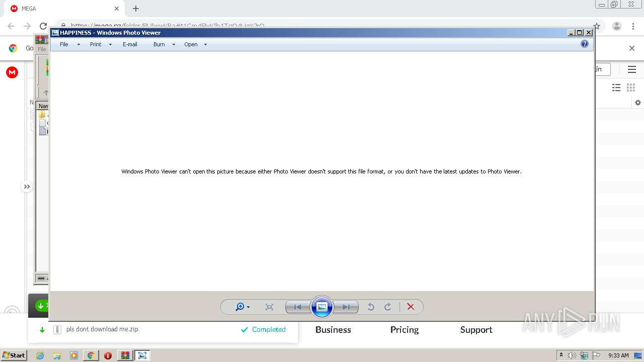Rotate picture counterclockwise
Viewport: 644px width, 362px height.
click(x=371, y=307)
